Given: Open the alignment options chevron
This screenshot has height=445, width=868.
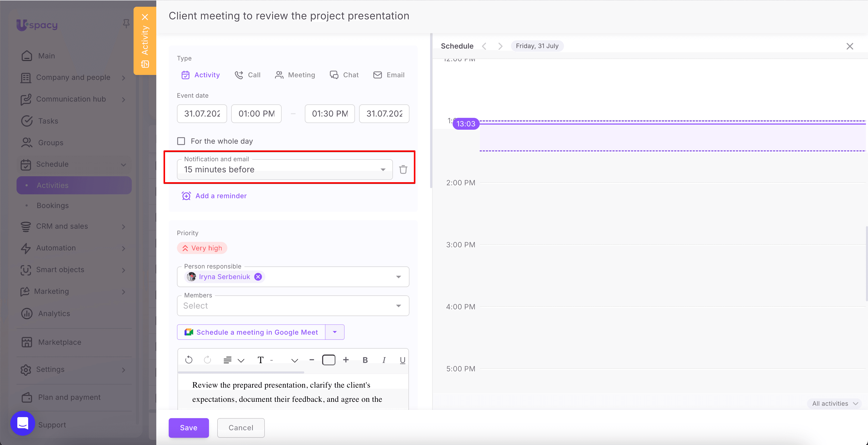Looking at the screenshot, I should point(241,360).
